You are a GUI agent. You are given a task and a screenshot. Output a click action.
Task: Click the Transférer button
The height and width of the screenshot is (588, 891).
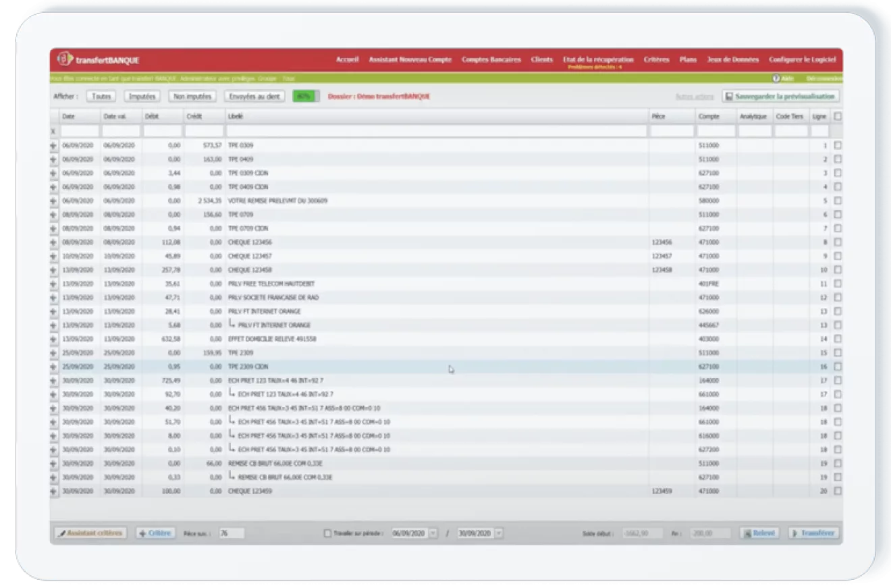(x=814, y=533)
